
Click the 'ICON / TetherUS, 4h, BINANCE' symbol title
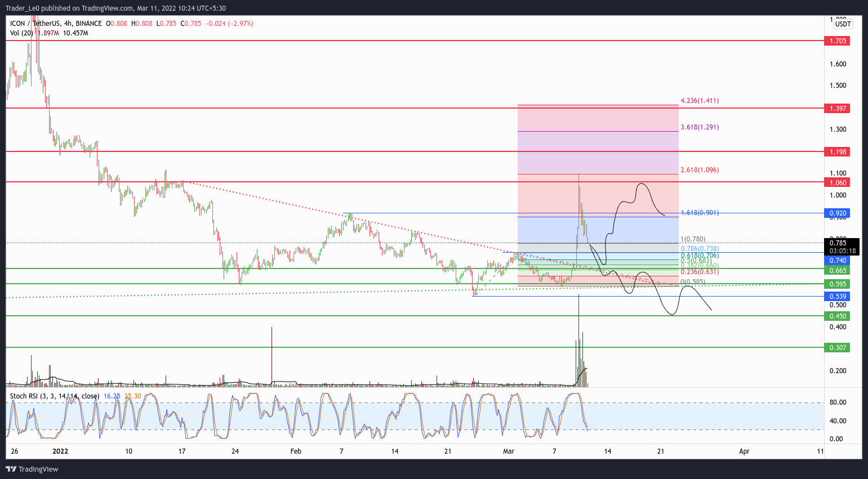tap(56, 24)
